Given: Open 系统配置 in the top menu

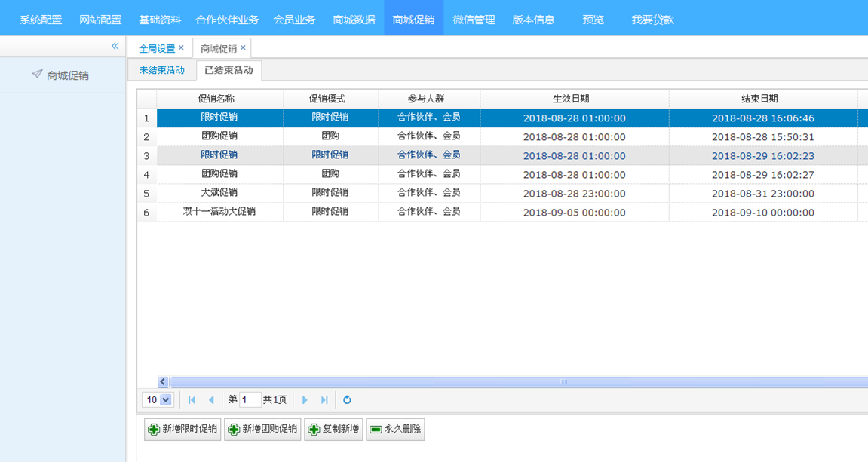Looking at the screenshot, I should click(x=41, y=20).
